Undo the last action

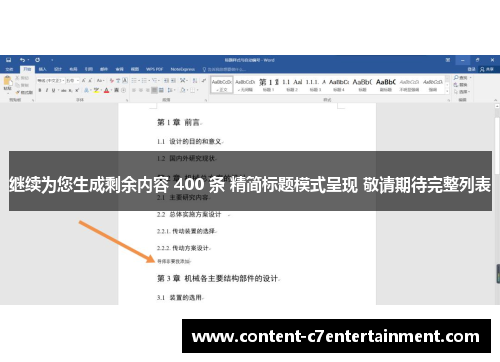(x=22, y=60)
